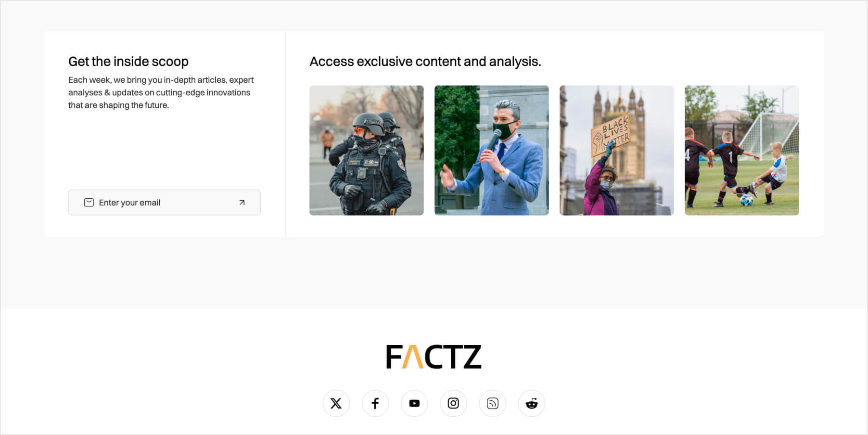Screen dimensions: 868x435
Task: Open the X (Twitter) social link
Action: tap(336, 403)
